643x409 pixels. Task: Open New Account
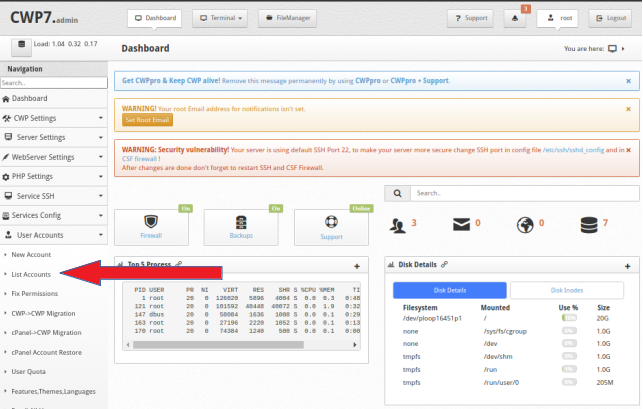31,255
